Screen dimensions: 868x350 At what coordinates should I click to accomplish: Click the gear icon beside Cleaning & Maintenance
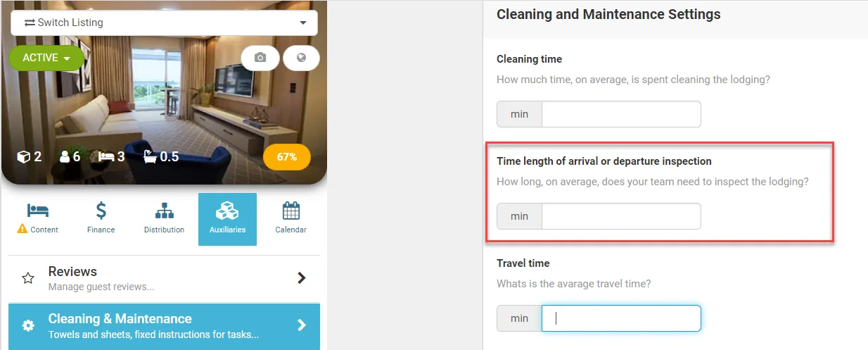click(x=28, y=325)
